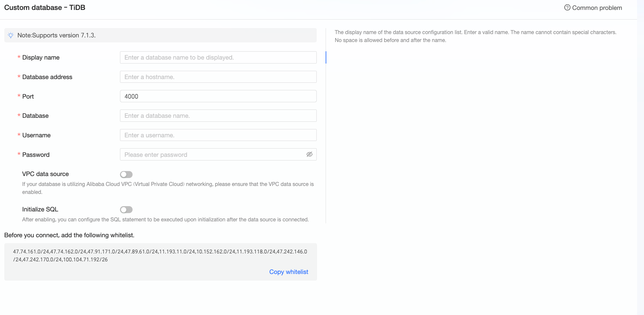Click the Display name label
Image resolution: width=644 pixels, height=315 pixels.
coord(41,58)
